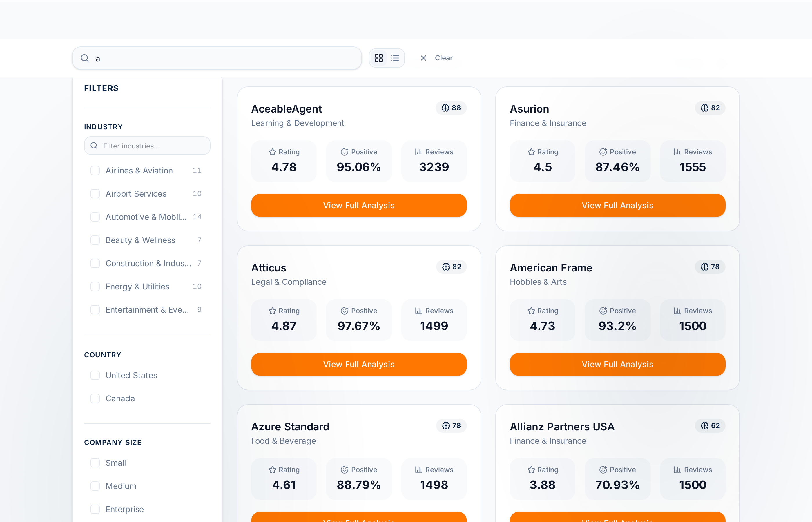View Full Analysis for AceableAgent
The height and width of the screenshot is (522, 812).
click(359, 205)
